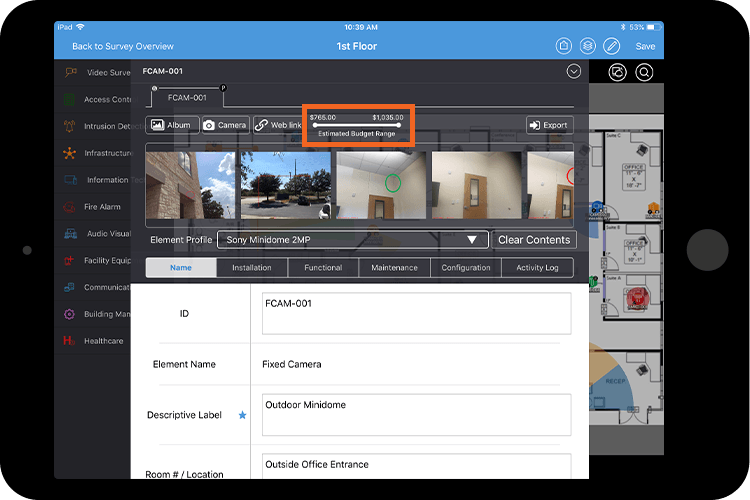Select Facility Equipment sidebar icon
Image resolution: width=750 pixels, height=500 pixels.
[x=69, y=260]
